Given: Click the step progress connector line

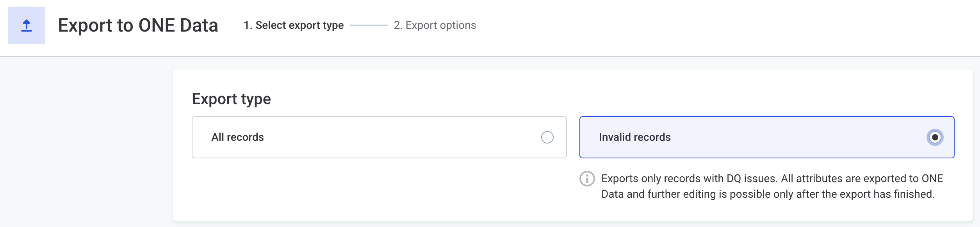Looking at the screenshot, I should 369,25.
